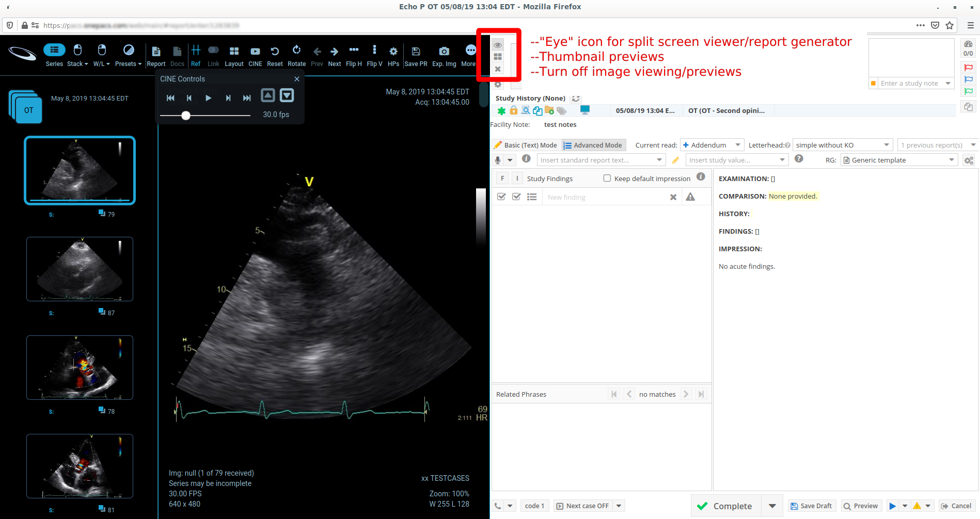Click the Report toolbar icon
Image resolution: width=980 pixels, height=519 pixels.
156,55
